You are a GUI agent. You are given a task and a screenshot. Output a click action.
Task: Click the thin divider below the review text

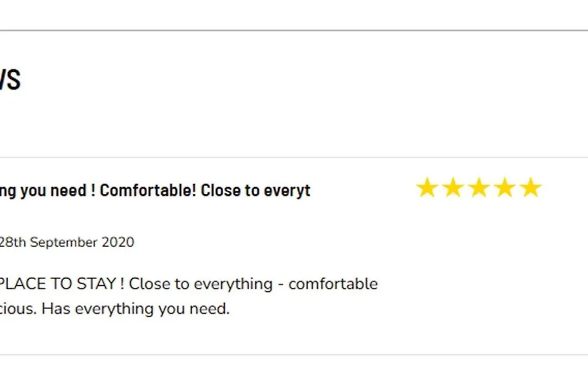294,355
